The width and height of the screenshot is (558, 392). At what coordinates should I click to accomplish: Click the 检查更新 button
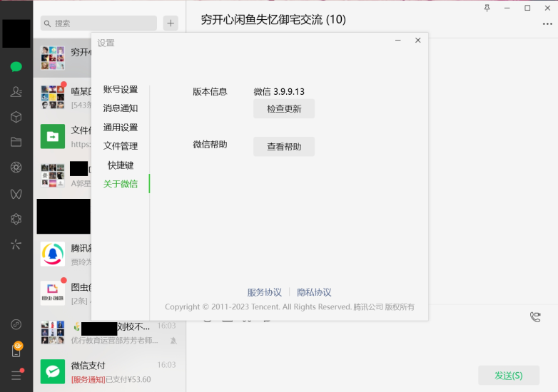[284, 109]
